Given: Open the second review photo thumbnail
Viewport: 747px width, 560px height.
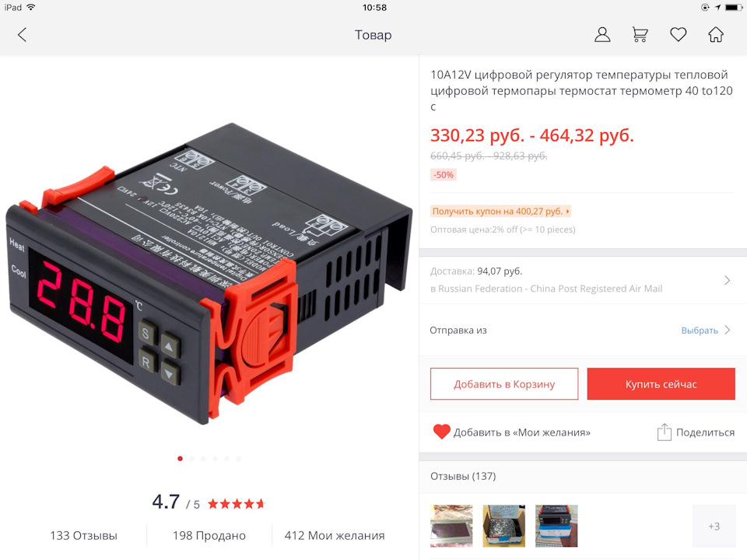Looking at the screenshot, I should (x=504, y=526).
